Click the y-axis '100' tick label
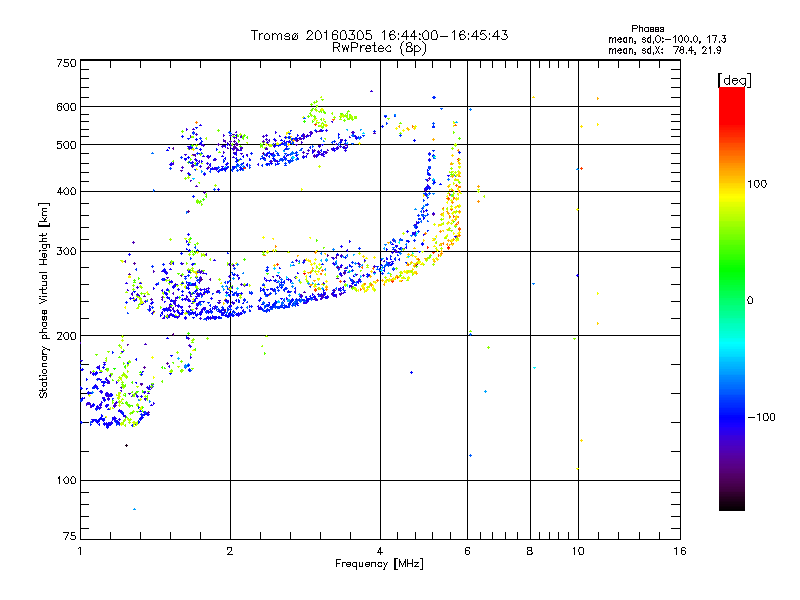 [x=67, y=480]
